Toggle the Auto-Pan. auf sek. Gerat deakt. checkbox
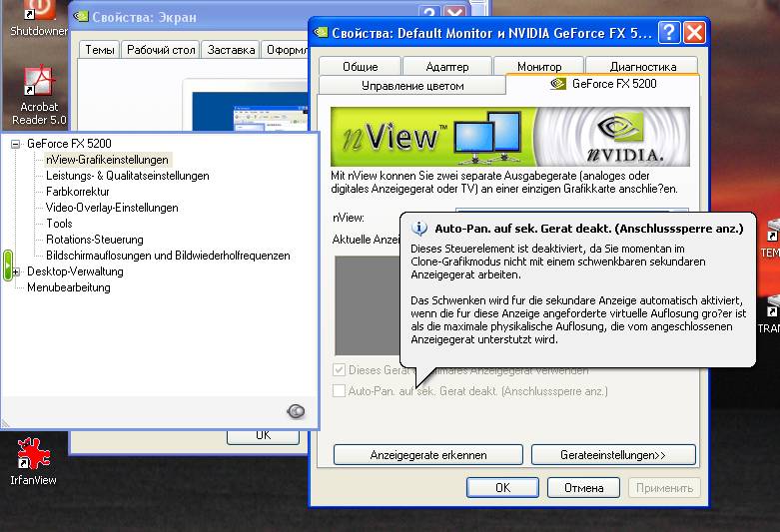 339,391
